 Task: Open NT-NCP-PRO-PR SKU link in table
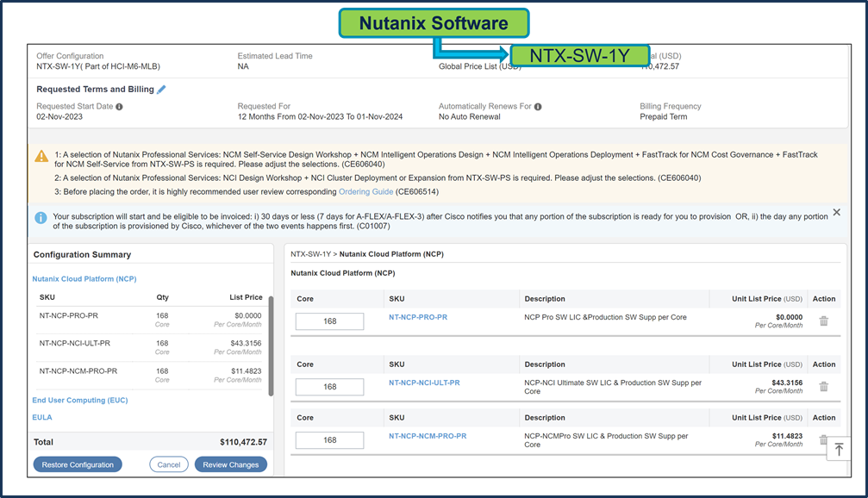pyautogui.click(x=418, y=317)
